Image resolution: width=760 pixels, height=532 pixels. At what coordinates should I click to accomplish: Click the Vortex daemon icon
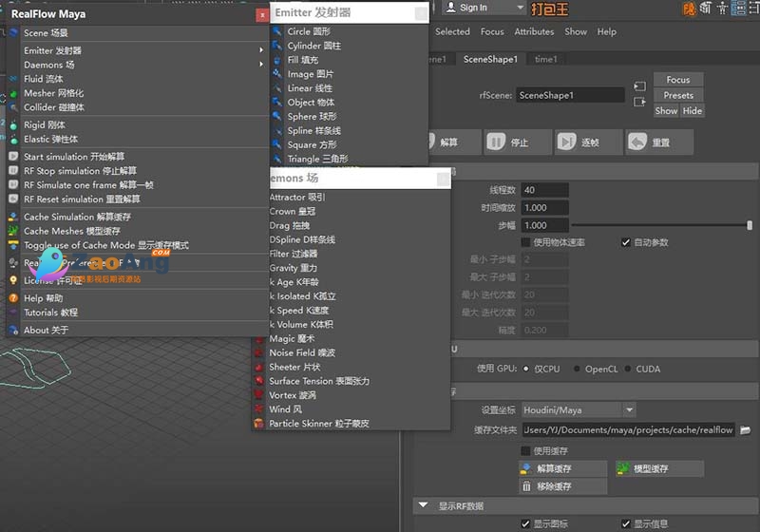tap(259, 395)
